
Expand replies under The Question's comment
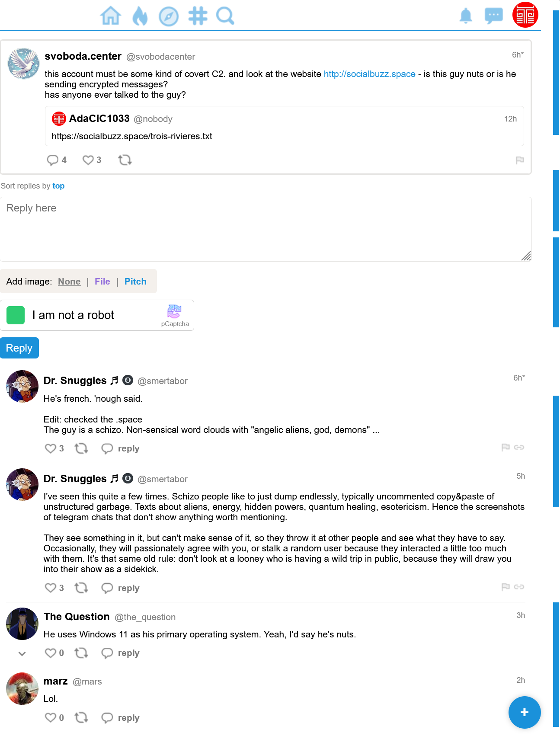[x=22, y=653]
